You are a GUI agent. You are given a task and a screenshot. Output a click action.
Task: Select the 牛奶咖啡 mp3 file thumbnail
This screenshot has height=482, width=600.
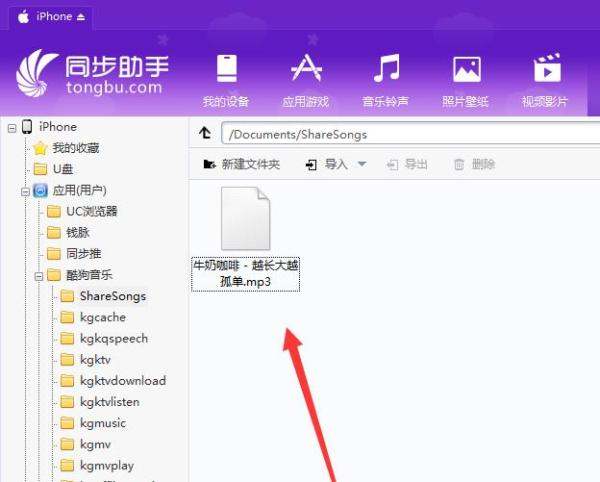(245, 219)
